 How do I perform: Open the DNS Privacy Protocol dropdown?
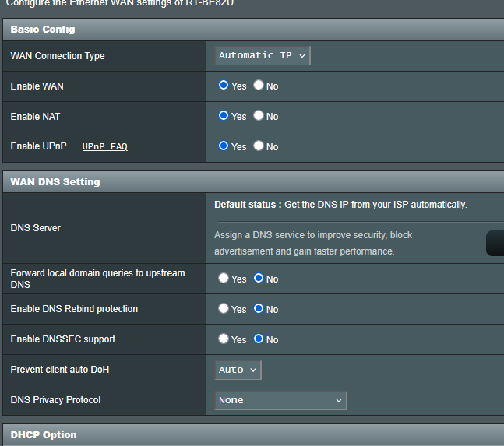coord(280,400)
